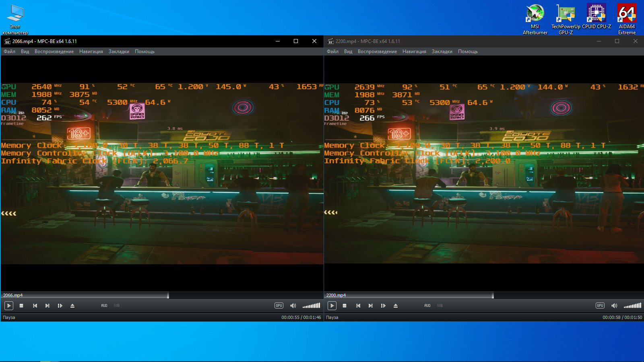644x362 pixels.
Task: Click the 2200.mp4 video frame
Action: [x=484, y=173]
